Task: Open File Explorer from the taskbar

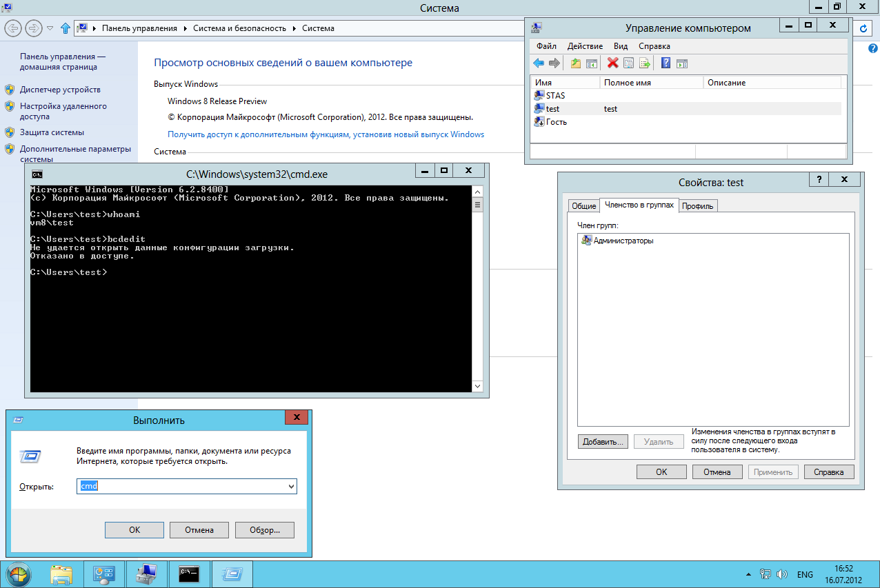Action: point(61,574)
